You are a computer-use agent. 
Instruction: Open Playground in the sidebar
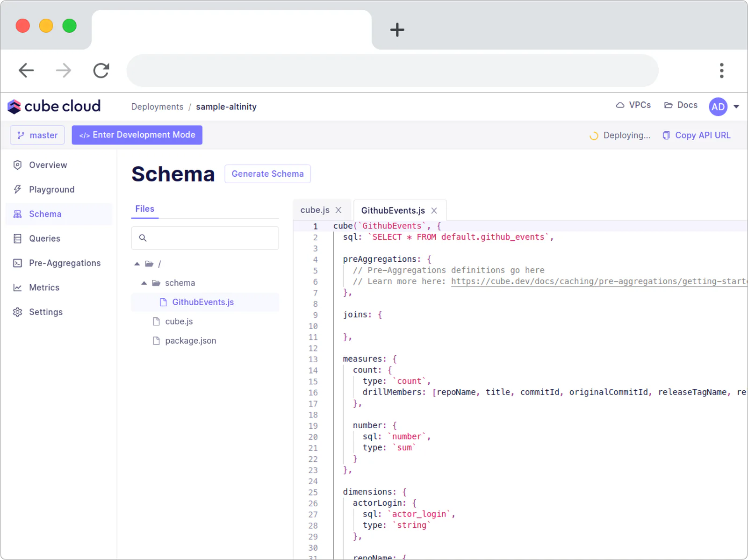coord(52,189)
